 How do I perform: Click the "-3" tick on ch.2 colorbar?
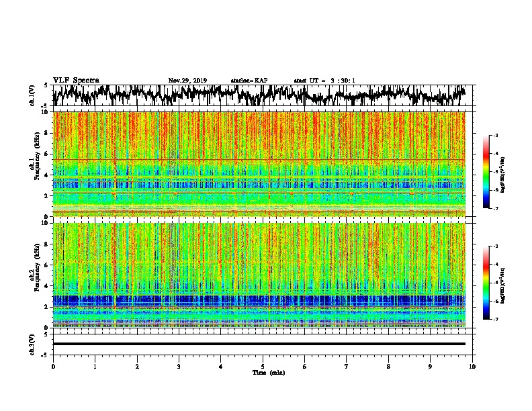tap(495, 246)
